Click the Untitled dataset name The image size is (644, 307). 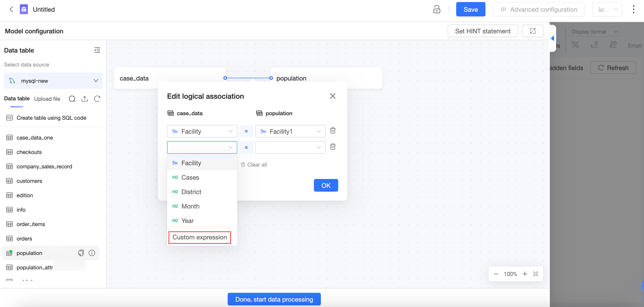pos(44,9)
